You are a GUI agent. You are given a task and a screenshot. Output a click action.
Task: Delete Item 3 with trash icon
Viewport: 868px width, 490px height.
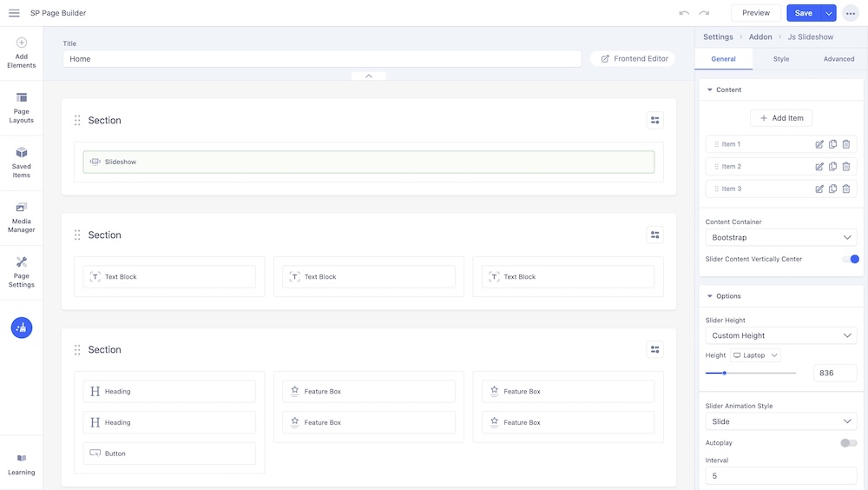(846, 189)
